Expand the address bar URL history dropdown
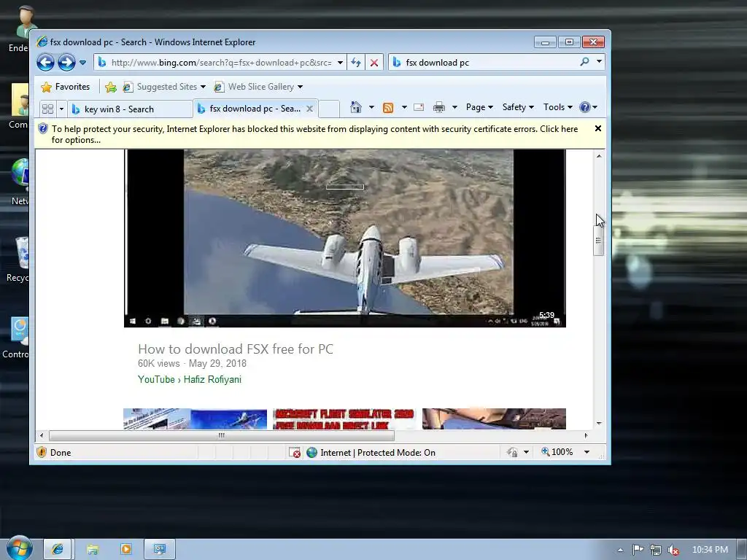 (x=340, y=63)
